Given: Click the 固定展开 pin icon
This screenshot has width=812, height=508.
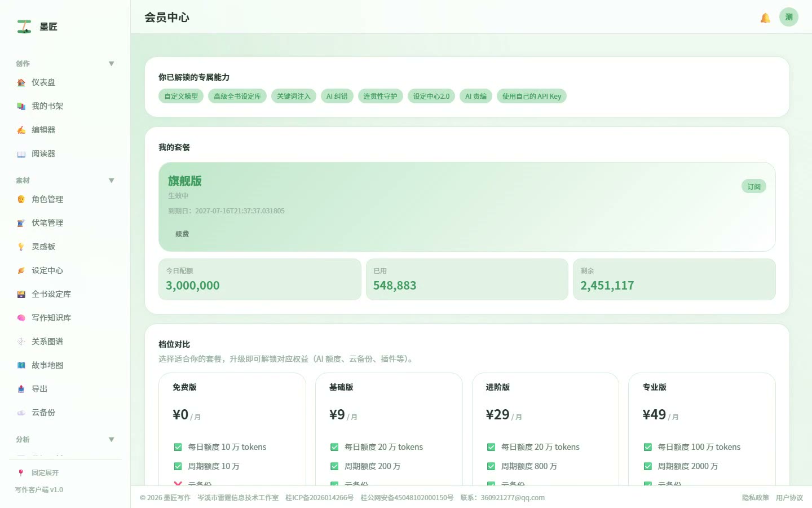Looking at the screenshot, I should click(x=21, y=473).
